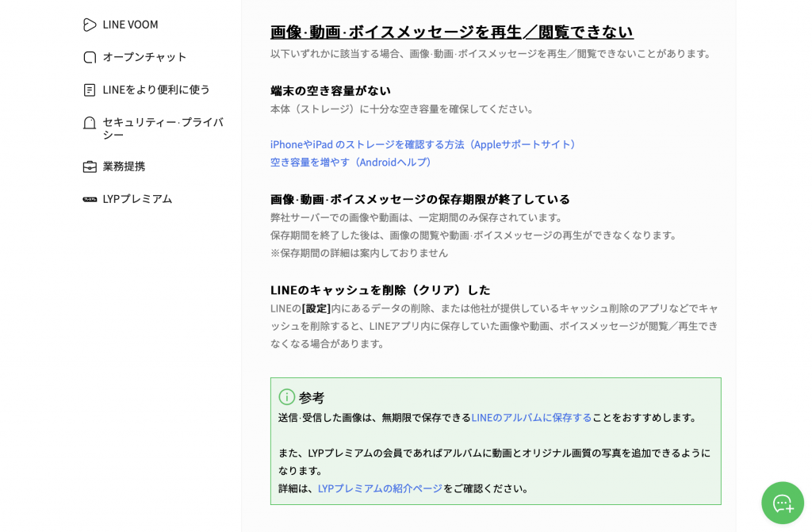Select LINEをより便利に使う in sidebar

[x=156, y=90]
